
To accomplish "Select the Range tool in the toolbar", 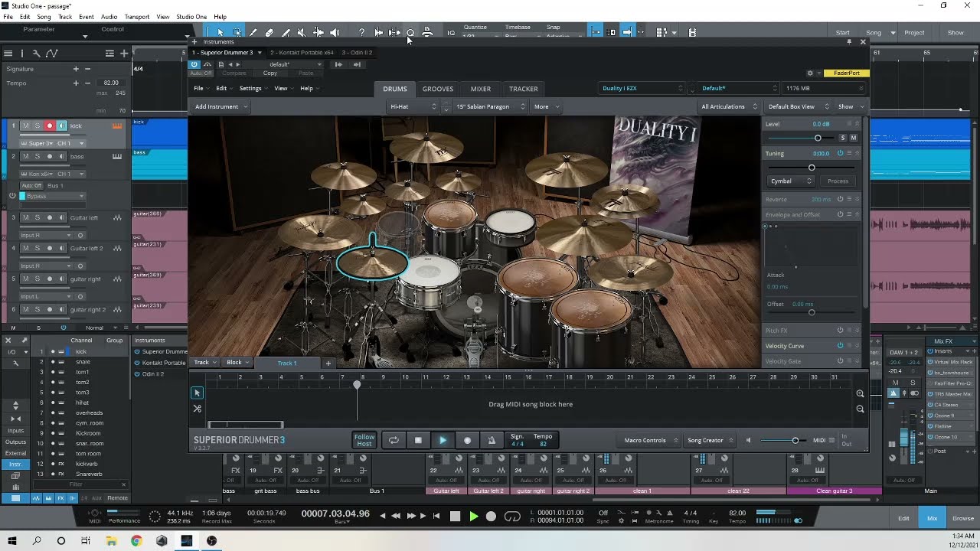I will (x=237, y=32).
